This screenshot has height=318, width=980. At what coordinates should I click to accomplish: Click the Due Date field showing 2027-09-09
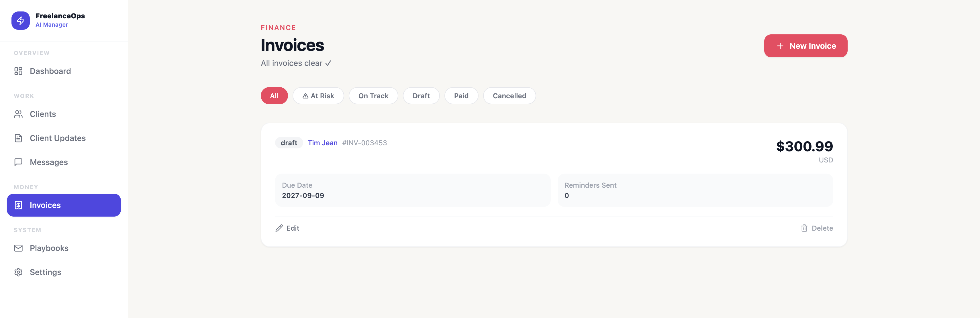[412, 190]
